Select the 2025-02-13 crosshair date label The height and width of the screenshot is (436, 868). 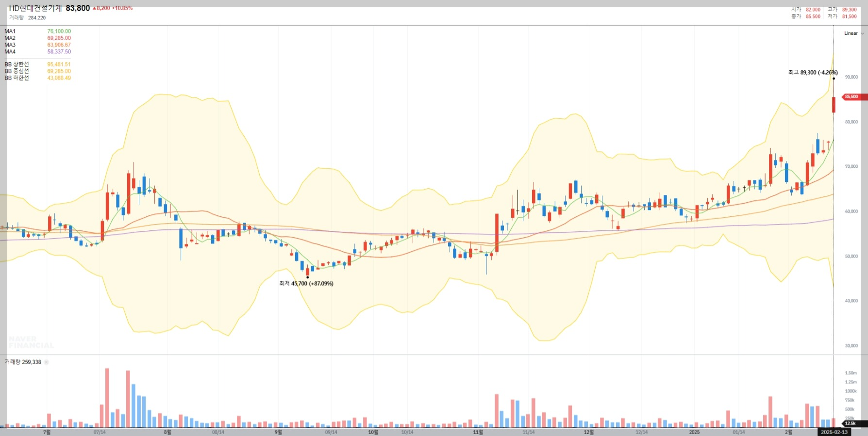pos(834,432)
